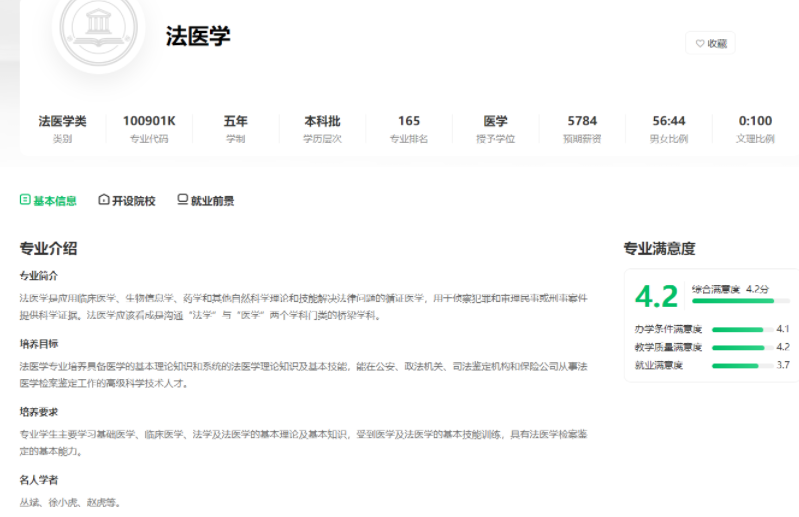Click the 教学质量满意度 label
Screen dimensions: 799x517
point(668,347)
